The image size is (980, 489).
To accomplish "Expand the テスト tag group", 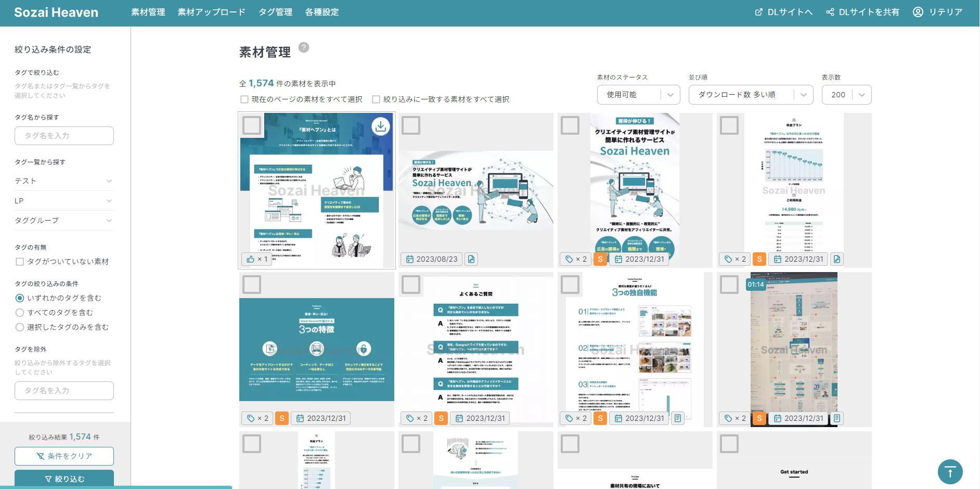I will tap(64, 181).
